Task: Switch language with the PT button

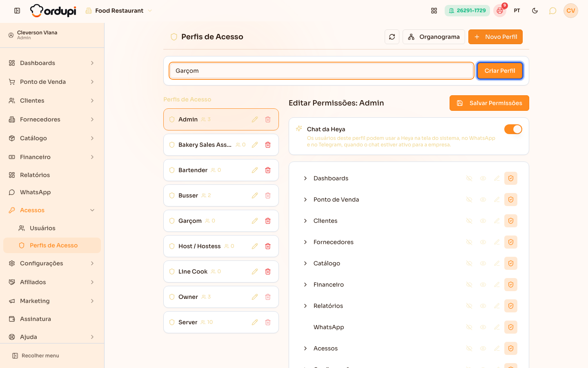Action: click(x=517, y=11)
